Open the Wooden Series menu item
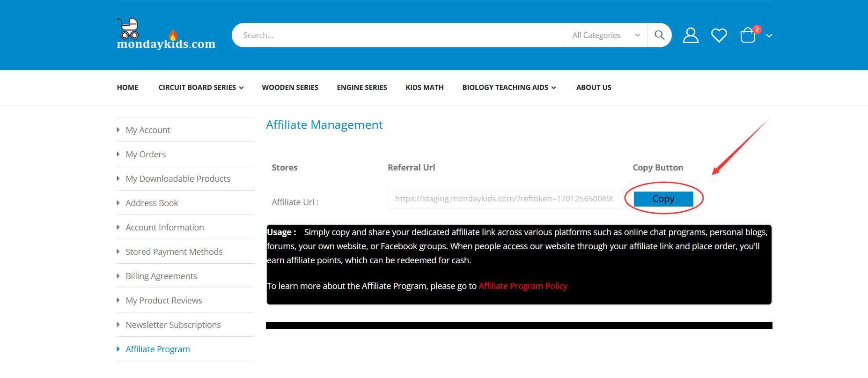Screen dimensions: 868x378 point(290,88)
